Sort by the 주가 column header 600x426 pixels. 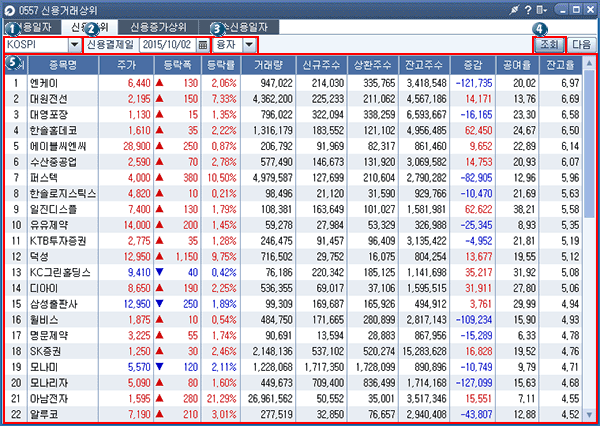point(126,65)
